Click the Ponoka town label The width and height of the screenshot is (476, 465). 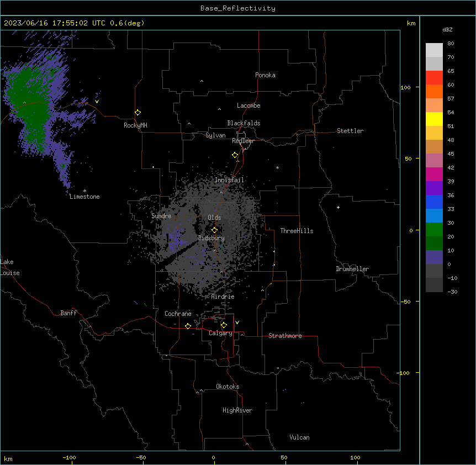[265, 75]
